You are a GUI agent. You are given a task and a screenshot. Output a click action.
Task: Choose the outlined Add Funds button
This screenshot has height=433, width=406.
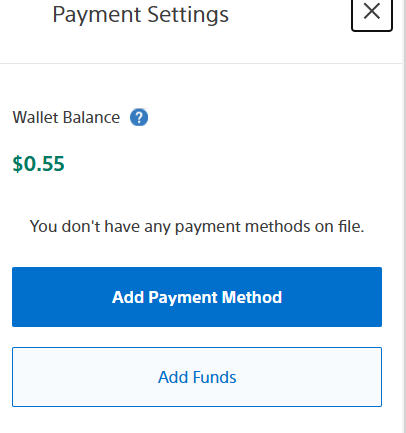[x=197, y=377]
